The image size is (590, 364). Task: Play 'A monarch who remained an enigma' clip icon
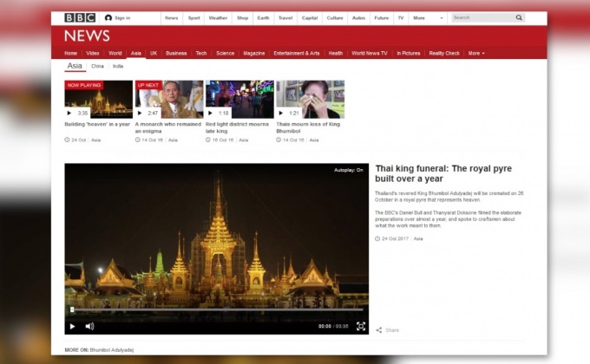pos(140,113)
